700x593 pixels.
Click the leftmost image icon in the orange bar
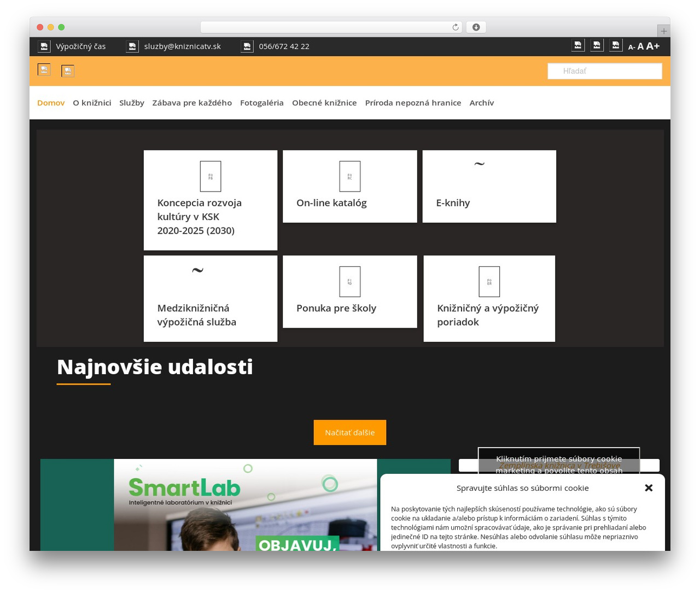44,69
